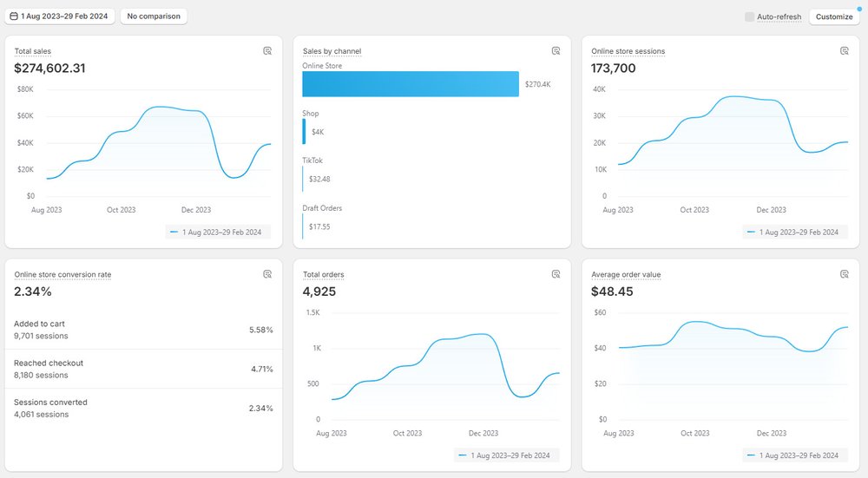Open the Average order value title link
Screen dimensions: 868x478
pos(626,275)
